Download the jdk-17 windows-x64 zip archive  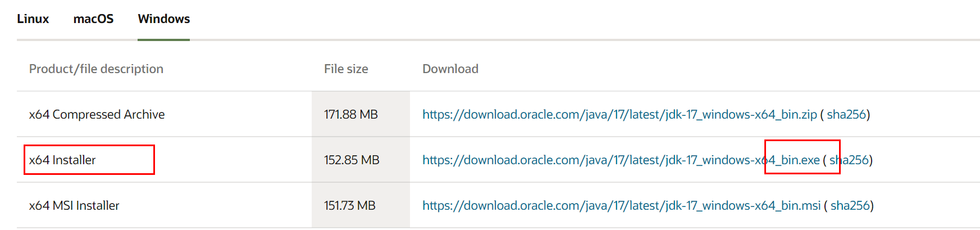619,115
